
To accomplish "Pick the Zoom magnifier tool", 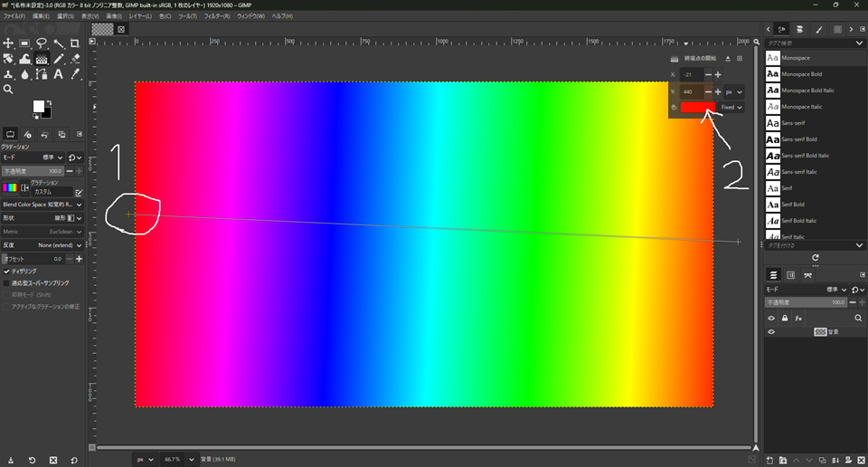I will 8,90.
